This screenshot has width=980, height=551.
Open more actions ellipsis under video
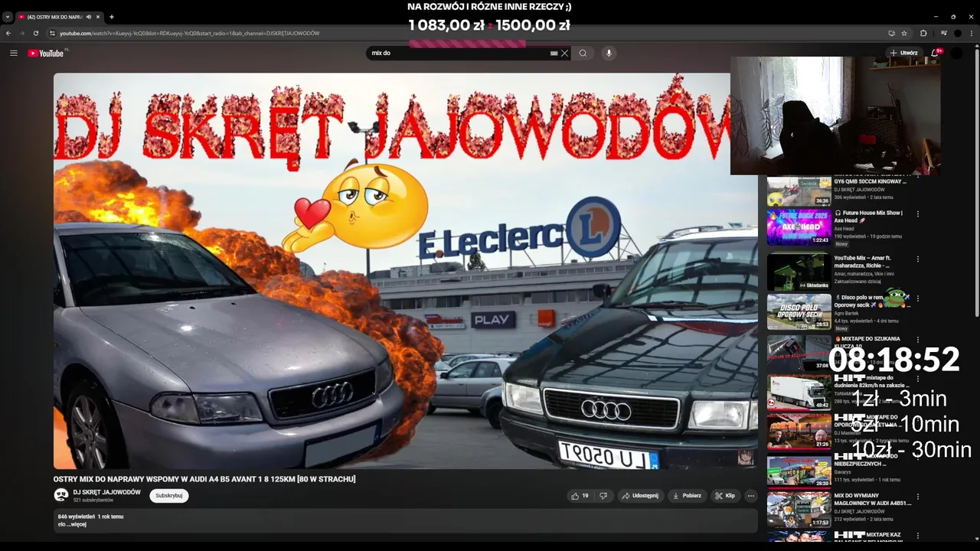point(751,496)
